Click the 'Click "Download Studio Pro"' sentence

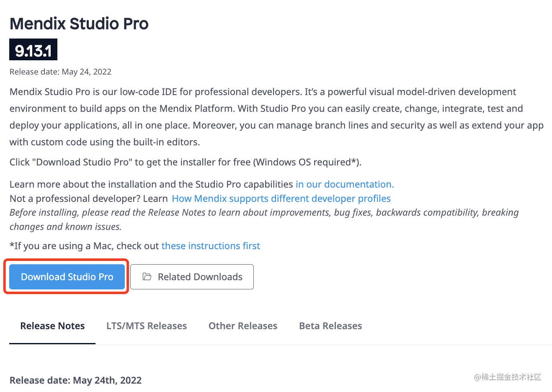click(x=185, y=162)
